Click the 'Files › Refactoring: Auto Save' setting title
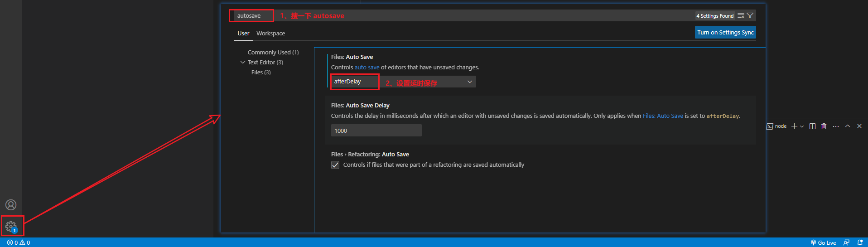This screenshot has height=247, width=868. 370,154
